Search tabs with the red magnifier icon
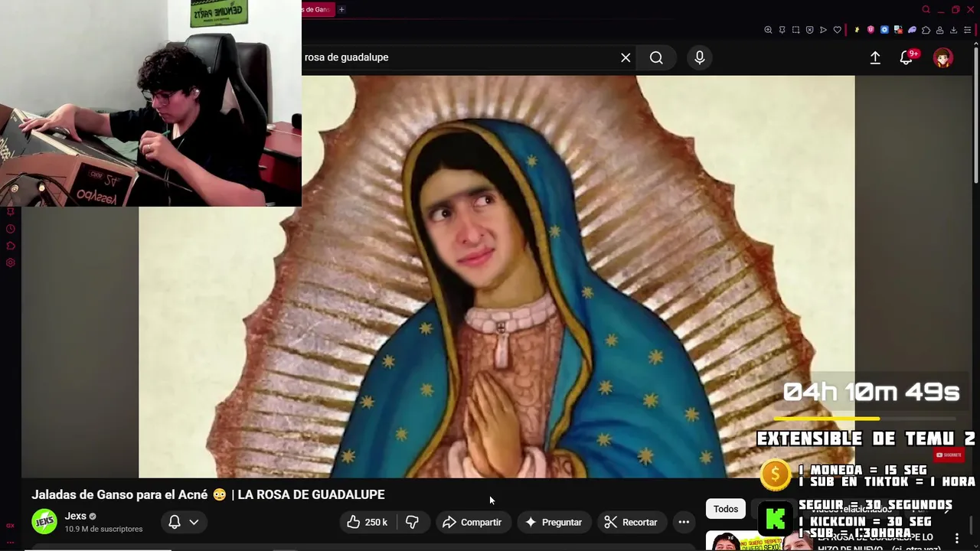 tap(926, 10)
